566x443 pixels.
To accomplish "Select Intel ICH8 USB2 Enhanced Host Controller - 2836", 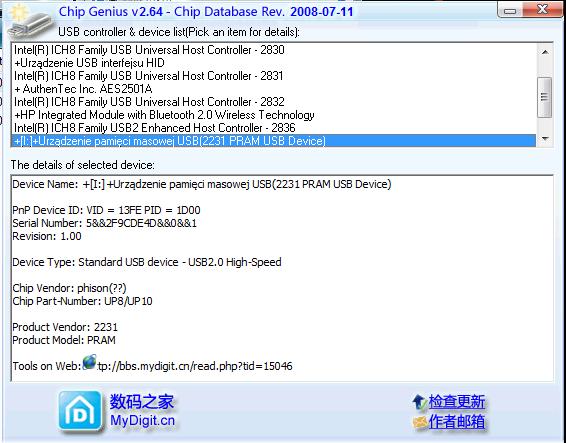I will pos(273,128).
